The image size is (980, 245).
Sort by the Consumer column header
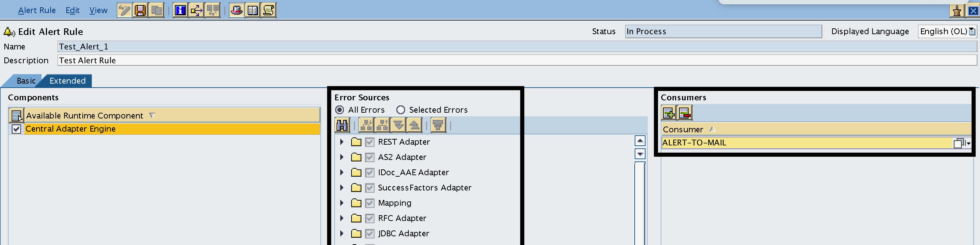pyautogui.click(x=683, y=129)
